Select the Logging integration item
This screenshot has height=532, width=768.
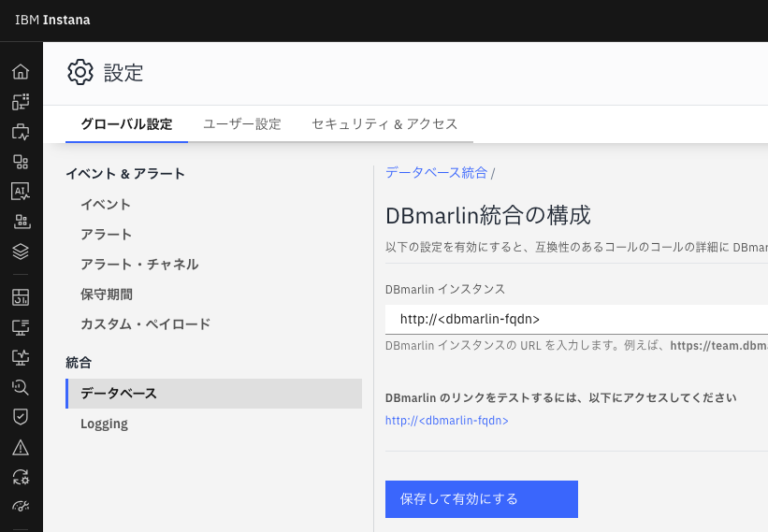tap(105, 424)
